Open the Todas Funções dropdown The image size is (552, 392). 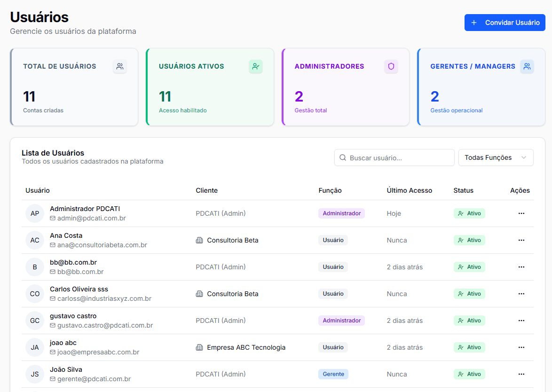[496, 157]
